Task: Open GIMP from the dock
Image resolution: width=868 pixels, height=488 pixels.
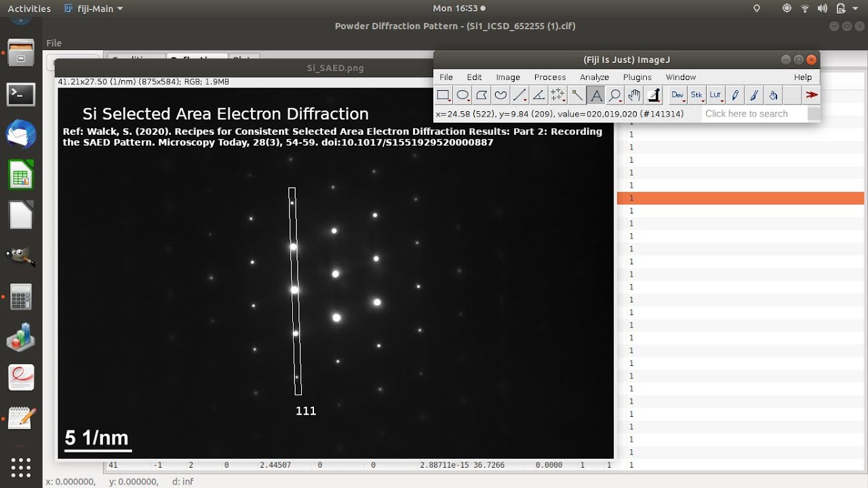Action: (x=21, y=256)
